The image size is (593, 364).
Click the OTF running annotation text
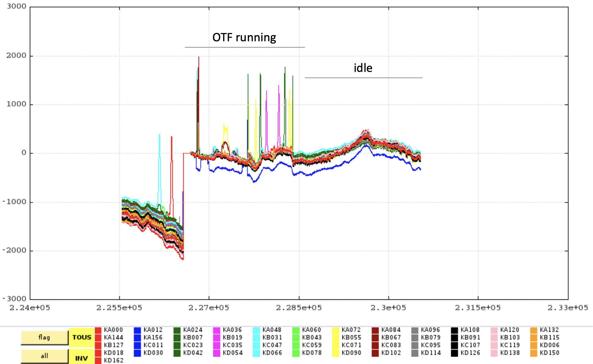(244, 37)
